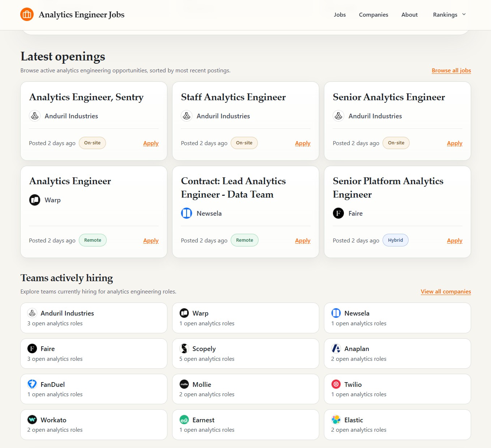Click the Hybrid tag on Faire job card
Viewport: 491px width, 448px height.
[x=395, y=240]
